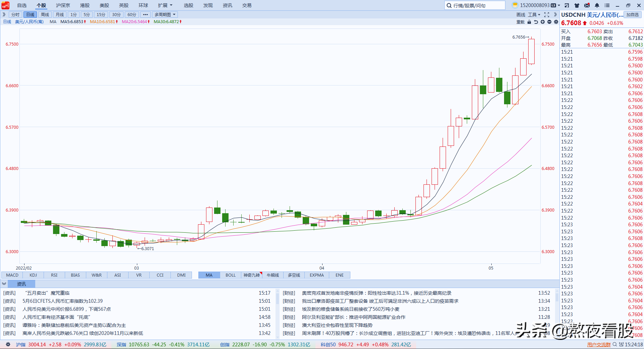The image size is (644, 349).
Task: Click the MA10:6.6581 indicator value
Action: click(104, 22)
